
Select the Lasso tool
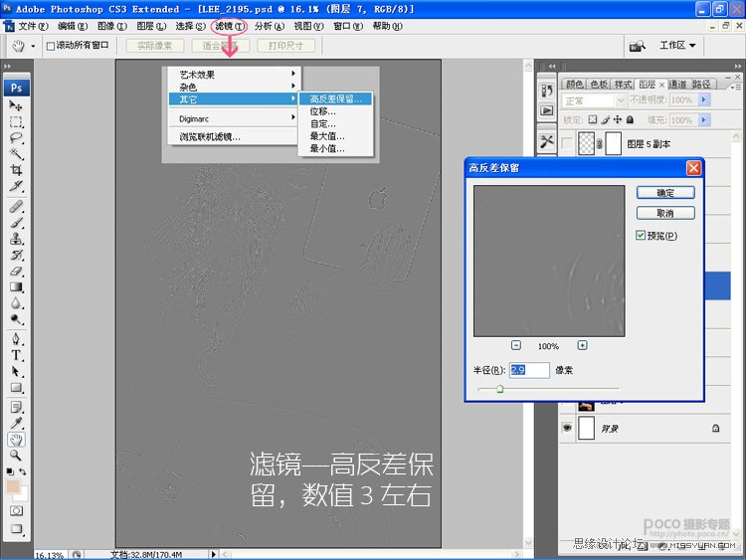(x=16, y=138)
